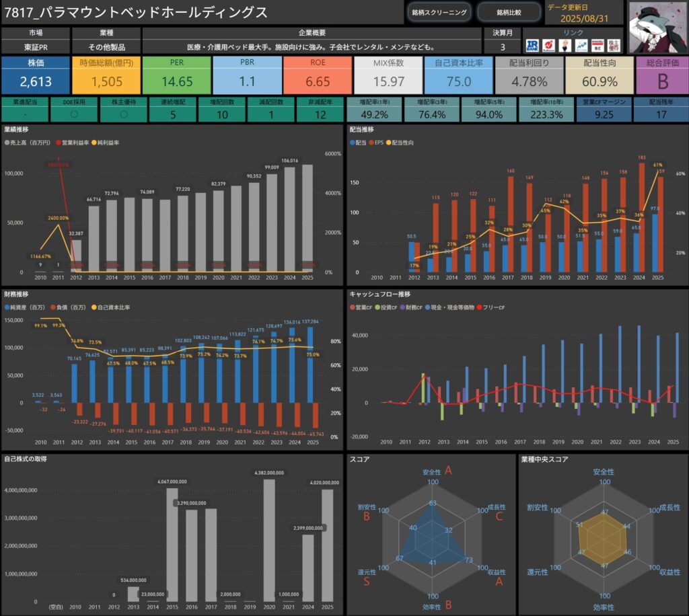Click the 還元性 S label in スコア radar

pos(367,577)
